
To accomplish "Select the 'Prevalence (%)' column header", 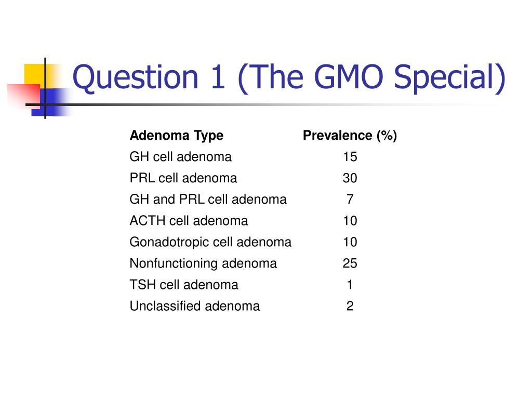I will point(350,136).
